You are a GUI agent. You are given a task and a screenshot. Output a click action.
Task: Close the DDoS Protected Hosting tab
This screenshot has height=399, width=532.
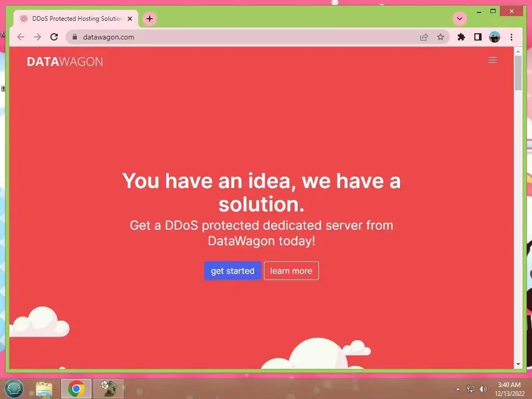click(x=129, y=19)
